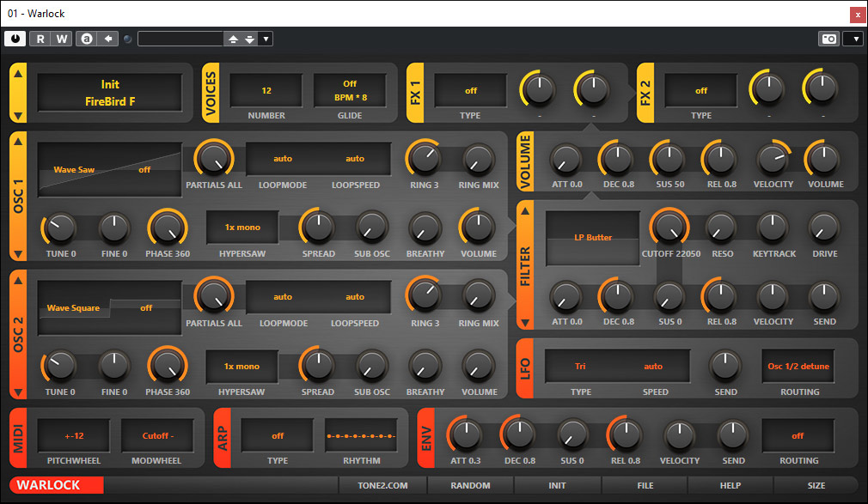Open the TONE2.COM link
This screenshot has height=504, width=868.
point(383,485)
